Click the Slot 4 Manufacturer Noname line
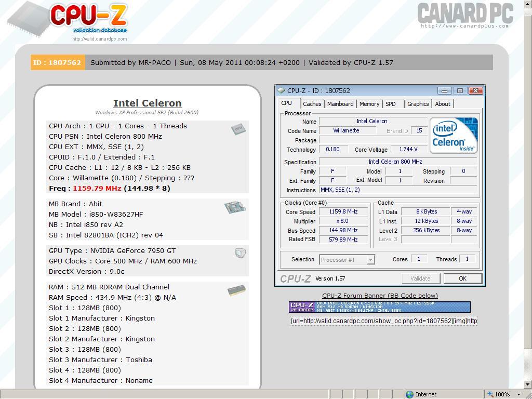The height and width of the screenshot is (399, 532). [x=101, y=380]
